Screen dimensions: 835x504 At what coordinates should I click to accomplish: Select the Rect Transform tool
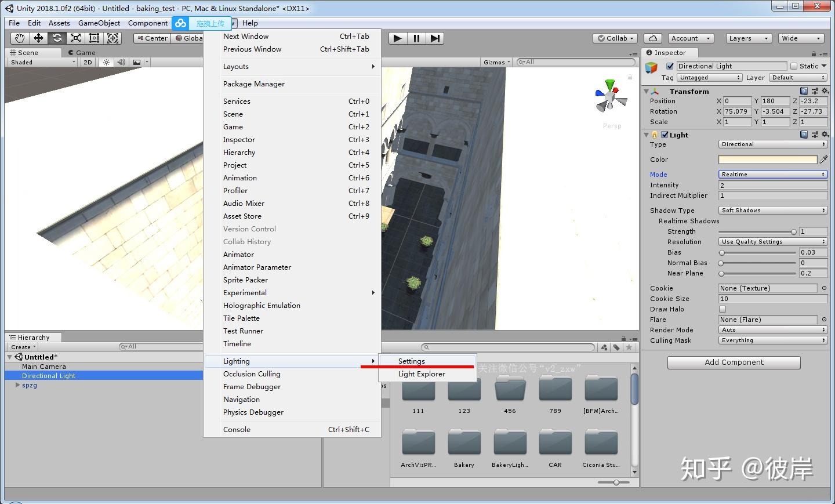pos(94,38)
